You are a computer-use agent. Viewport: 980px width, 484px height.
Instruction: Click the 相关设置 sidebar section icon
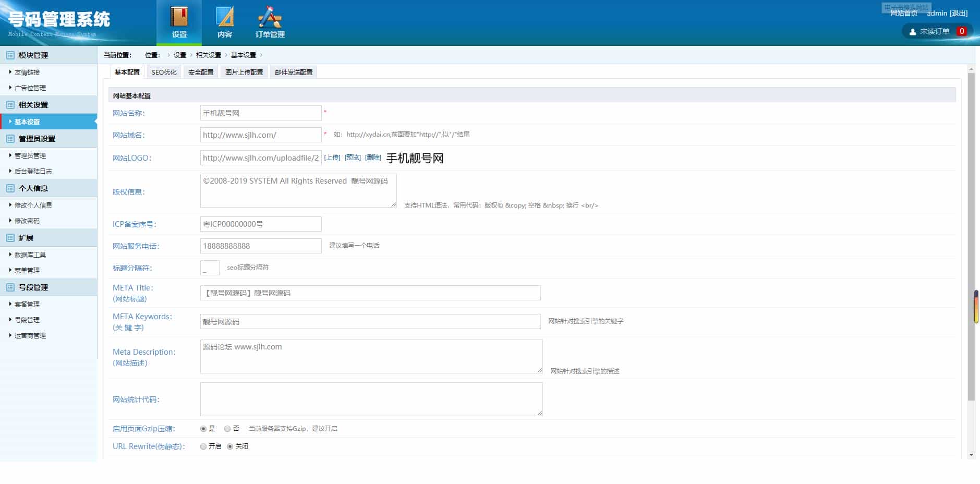pyautogui.click(x=9, y=104)
